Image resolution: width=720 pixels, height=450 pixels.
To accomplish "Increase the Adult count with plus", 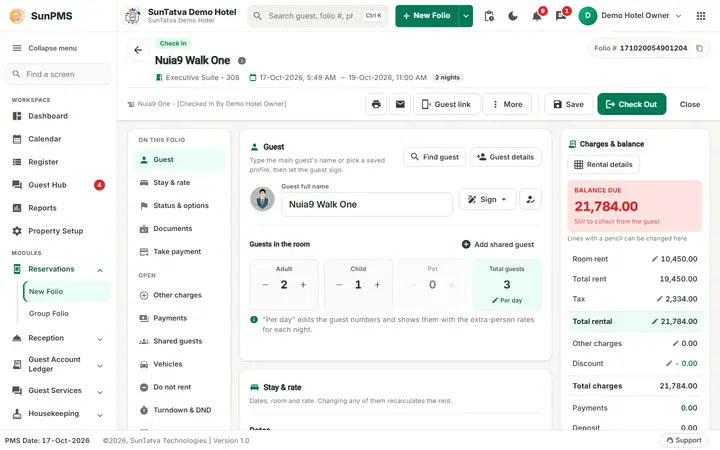I will click(303, 285).
